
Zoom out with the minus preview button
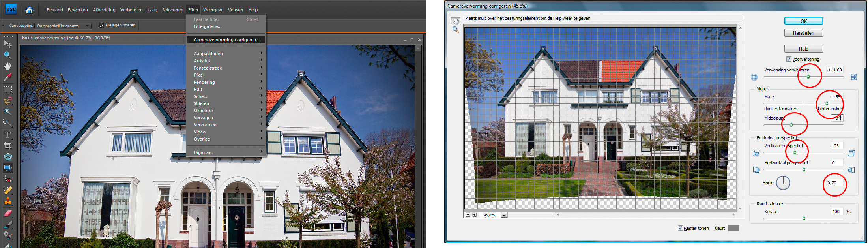click(468, 215)
